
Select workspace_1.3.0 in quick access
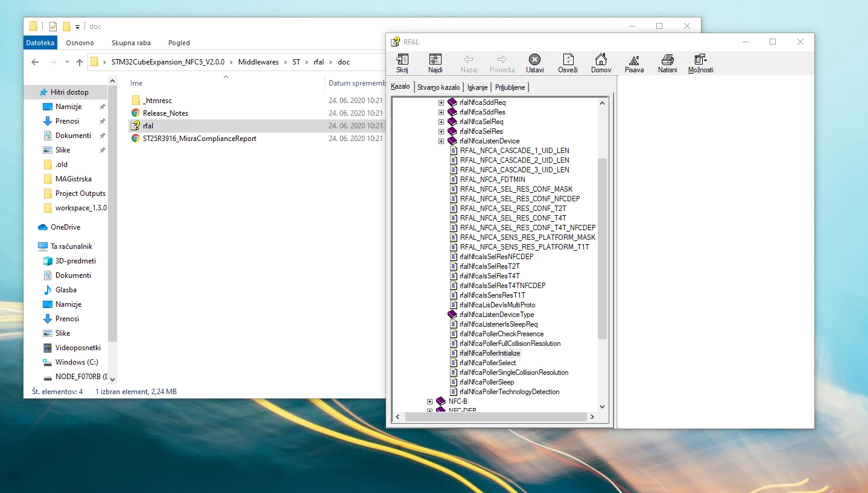tap(81, 208)
